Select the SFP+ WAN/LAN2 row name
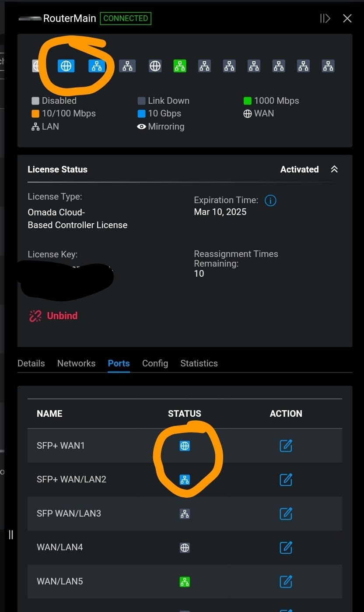Screen dimensions: 364x612 [71, 479]
